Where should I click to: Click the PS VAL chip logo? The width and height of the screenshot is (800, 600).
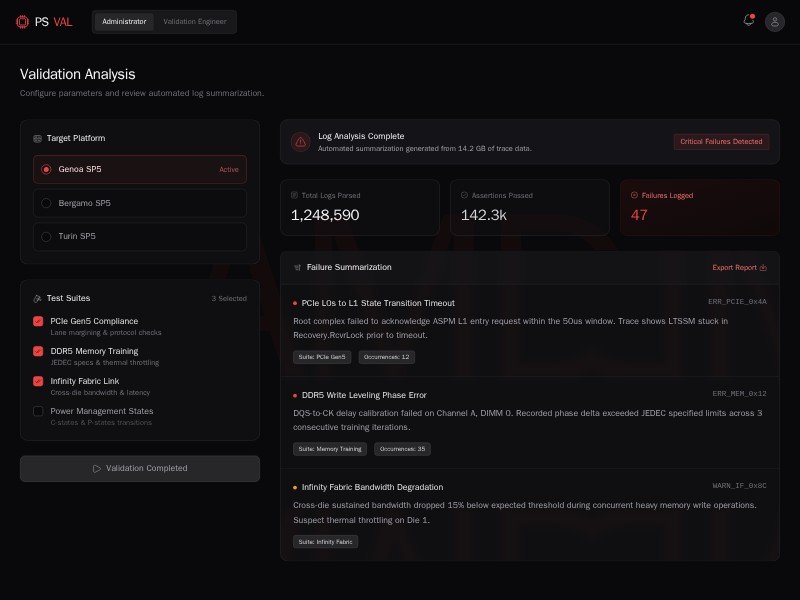coord(23,21)
